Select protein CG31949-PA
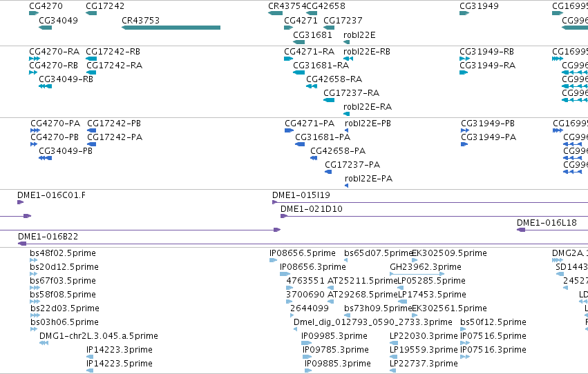 click(x=464, y=144)
